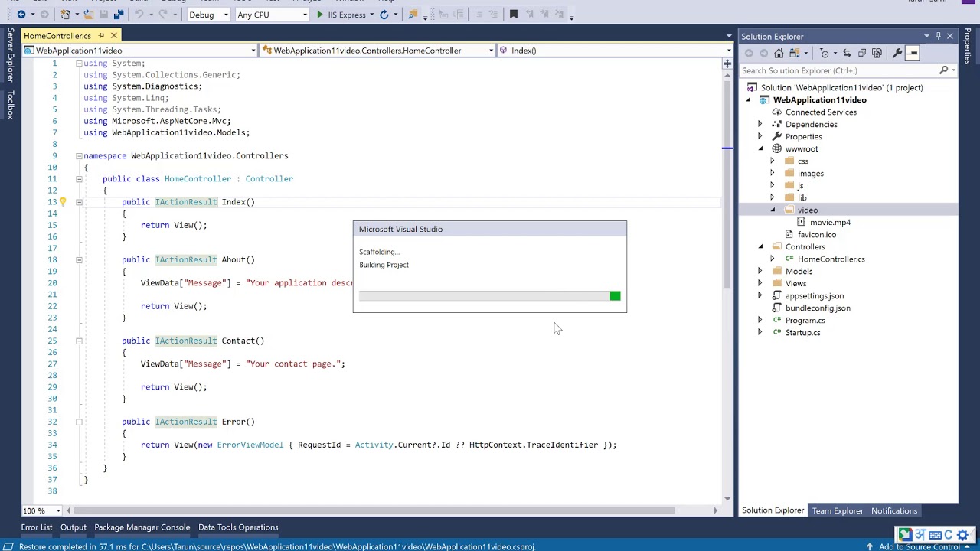The width and height of the screenshot is (980, 551).
Task: Click the Publish up-arrow icon in the status bar
Action: click(870, 546)
